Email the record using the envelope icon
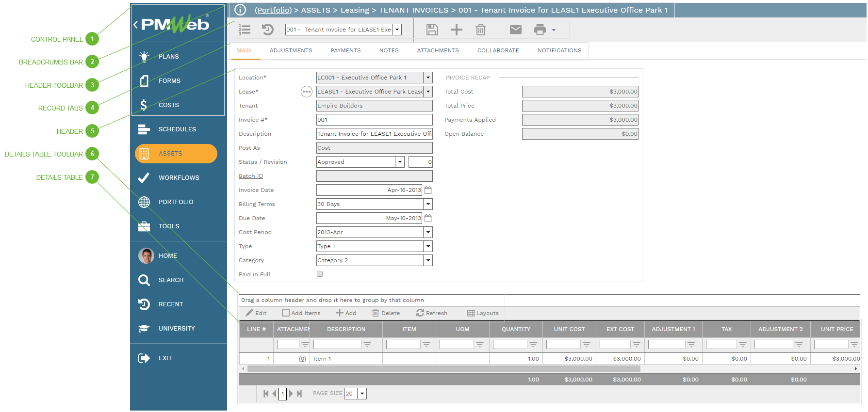Viewport: 868px width, 412px height. click(x=516, y=30)
